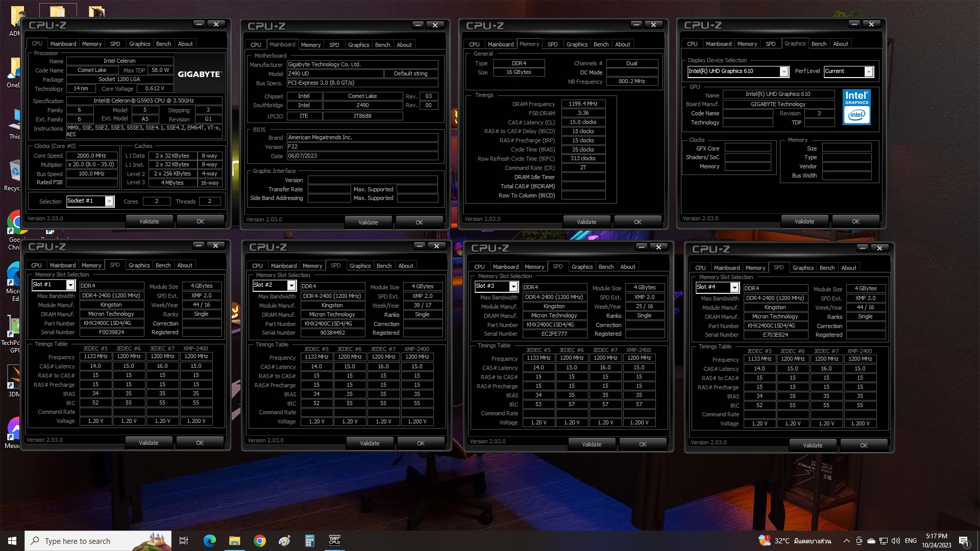Open Chrome from the taskbar

260,541
